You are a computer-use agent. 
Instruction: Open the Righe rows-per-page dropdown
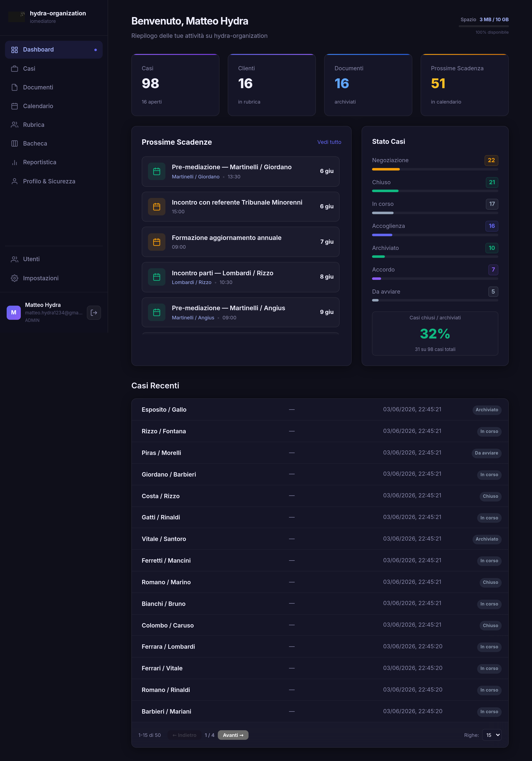(492, 735)
